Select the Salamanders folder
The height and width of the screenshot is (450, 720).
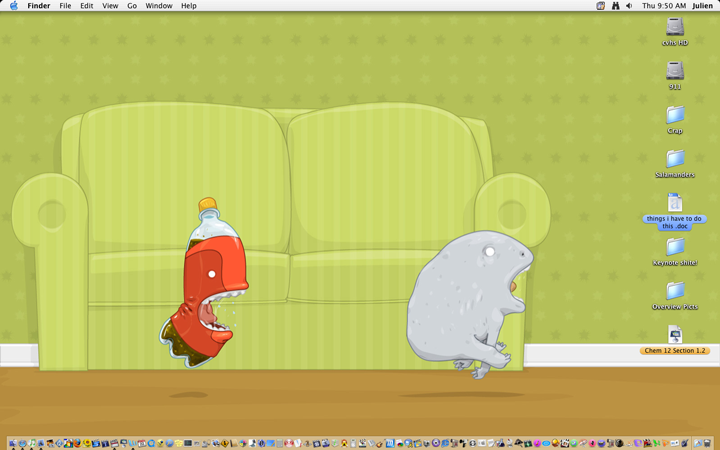tap(675, 163)
